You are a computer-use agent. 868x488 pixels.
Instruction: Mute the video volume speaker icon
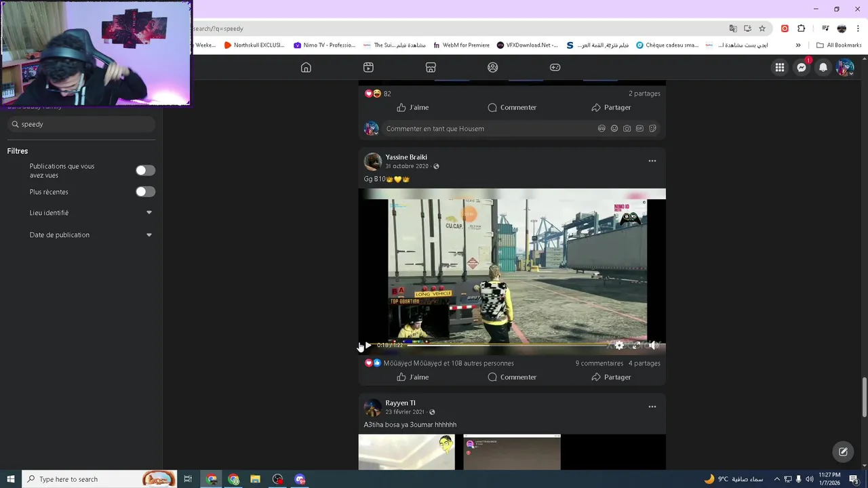pyautogui.click(x=653, y=346)
